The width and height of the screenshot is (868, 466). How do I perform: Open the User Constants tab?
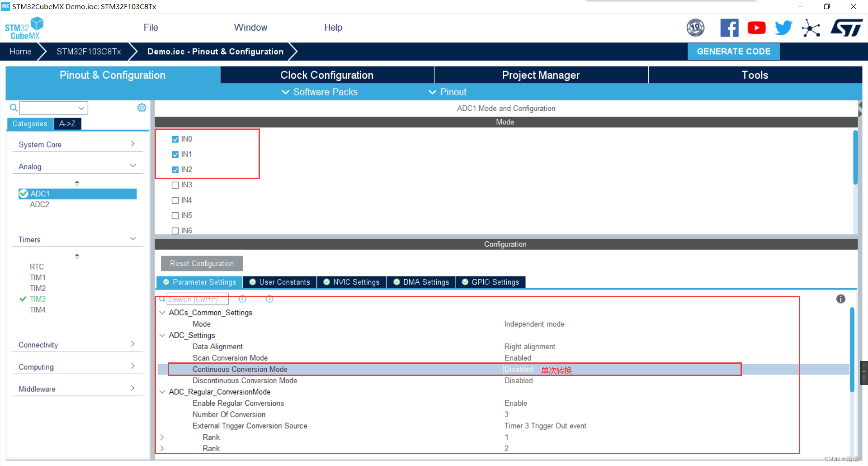280,282
